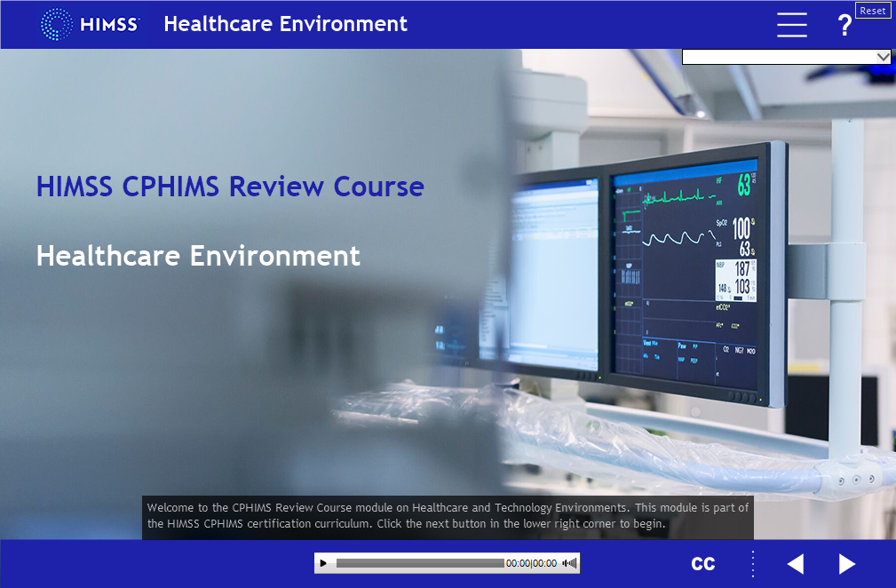Click the 'Healthcare Environment' header title
This screenshot has height=588, width=896.
[x=286, y=24]
